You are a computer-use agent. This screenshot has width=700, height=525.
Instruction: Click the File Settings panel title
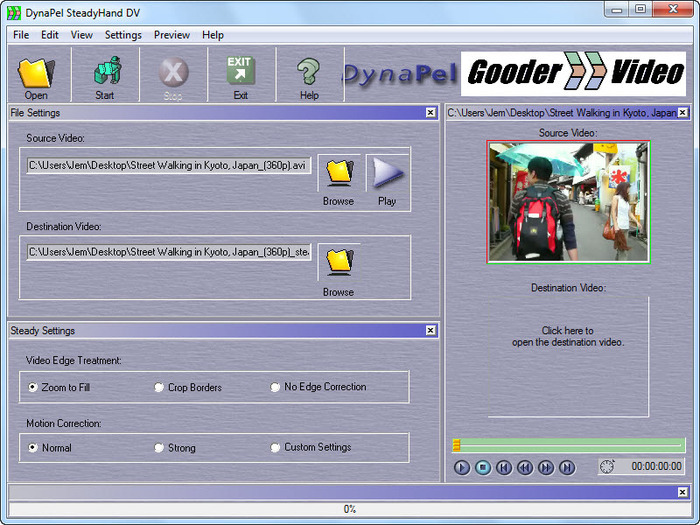pos(35,112)
